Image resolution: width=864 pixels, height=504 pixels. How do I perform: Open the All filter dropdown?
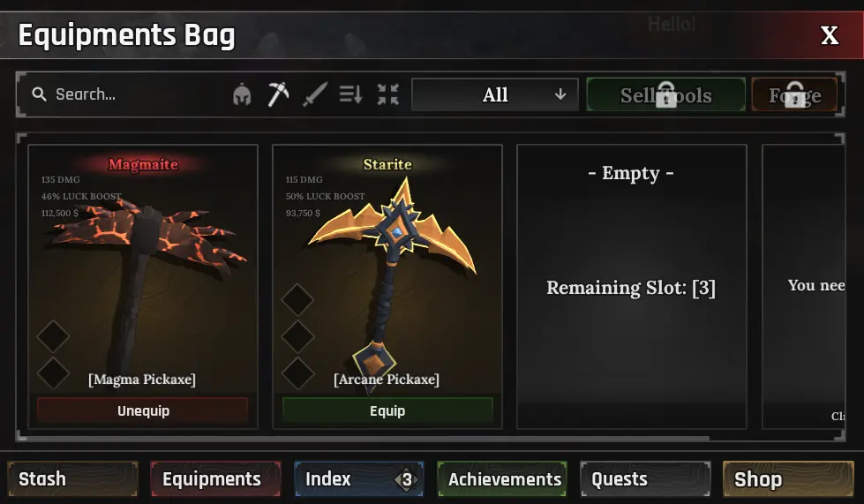pyautogui.click(x=495, y=94)
